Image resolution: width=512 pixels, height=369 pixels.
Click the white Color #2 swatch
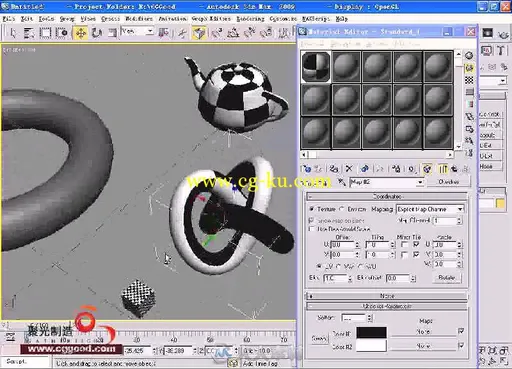371,346
